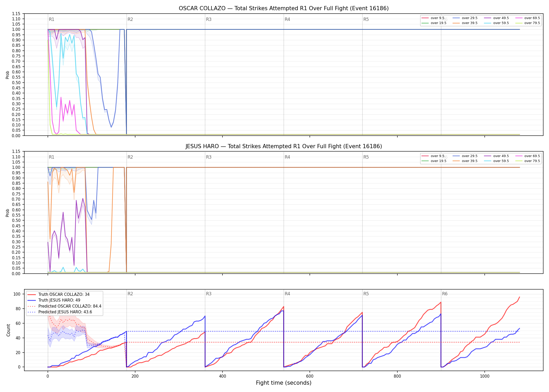Click the R4 marker in the Count chart

[287, 294]
